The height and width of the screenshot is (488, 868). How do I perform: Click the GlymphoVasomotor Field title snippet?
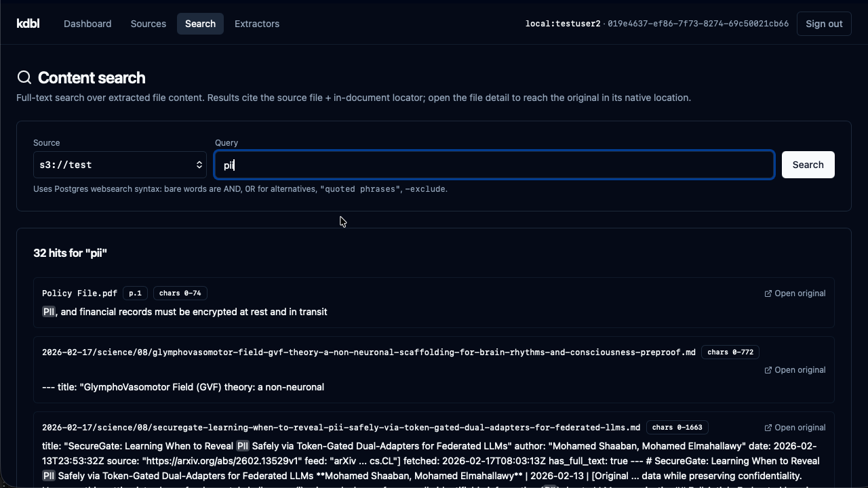click(x=183, y=387)
